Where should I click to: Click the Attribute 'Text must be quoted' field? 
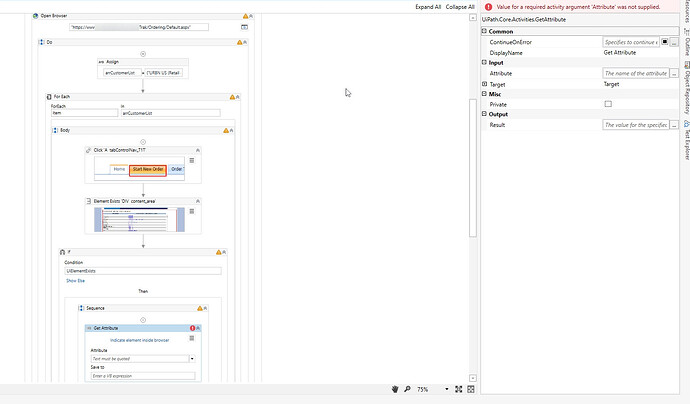click(140, 359)
